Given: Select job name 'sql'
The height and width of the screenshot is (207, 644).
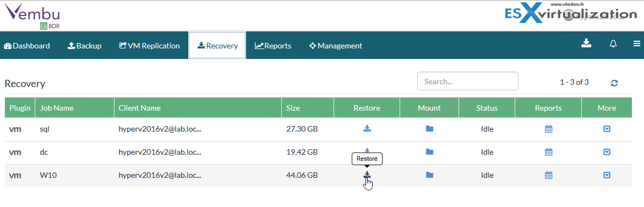Looking at the screenshot, I should tap(45, 129).
